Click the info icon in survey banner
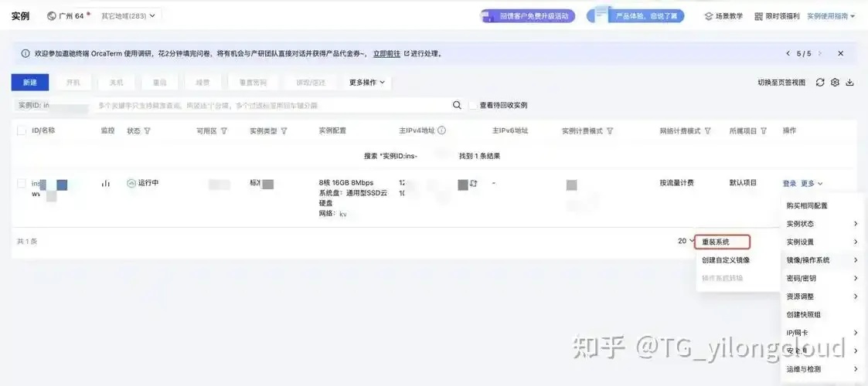 click(25, 53)
